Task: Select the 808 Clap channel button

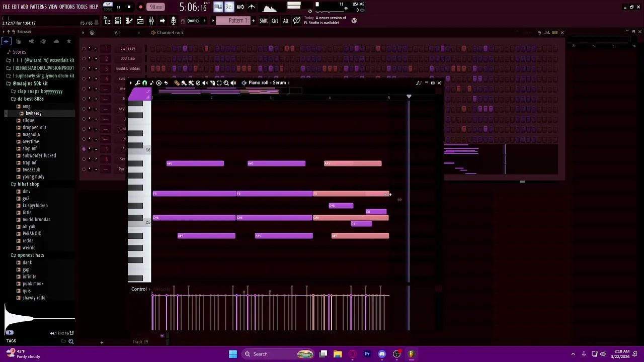Action: point(128,58)
